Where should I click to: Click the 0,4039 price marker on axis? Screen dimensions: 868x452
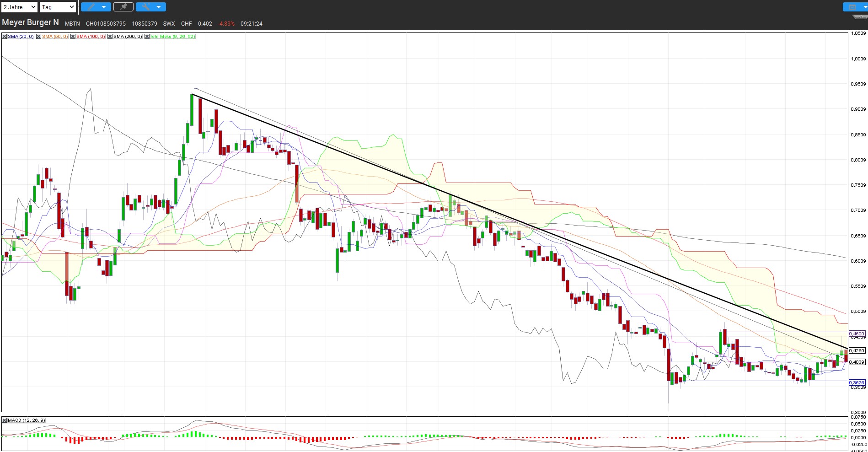point(857,362)
